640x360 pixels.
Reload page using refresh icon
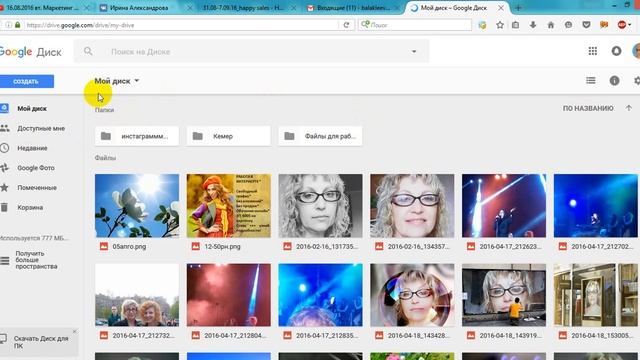tap(346, 25)
